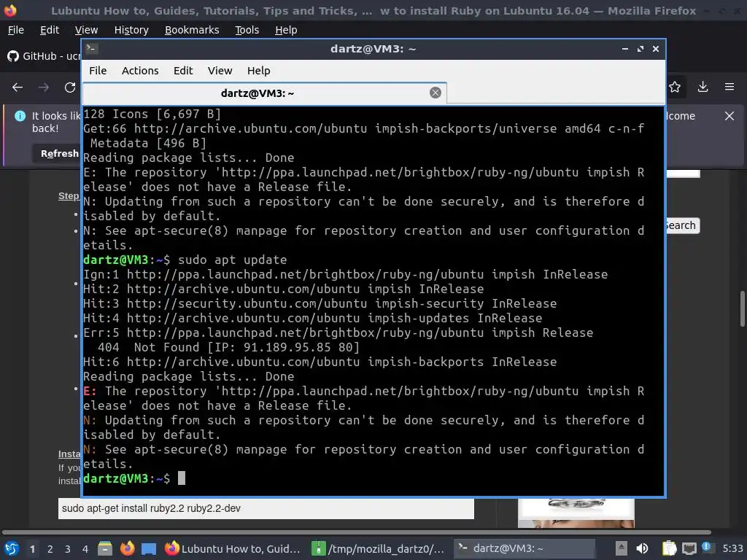Maximize the terminal window
The image size is (747, 560).
click(640, 49)
